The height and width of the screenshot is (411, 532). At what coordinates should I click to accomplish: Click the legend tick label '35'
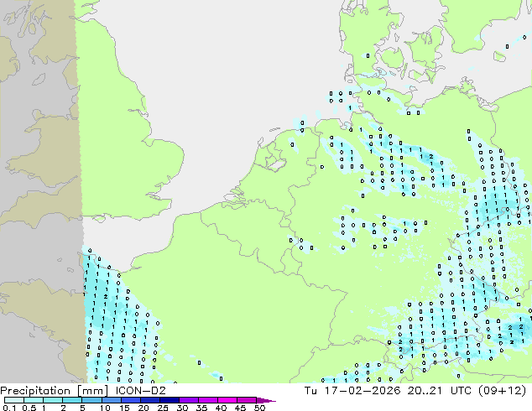click(x=201, y=408)
